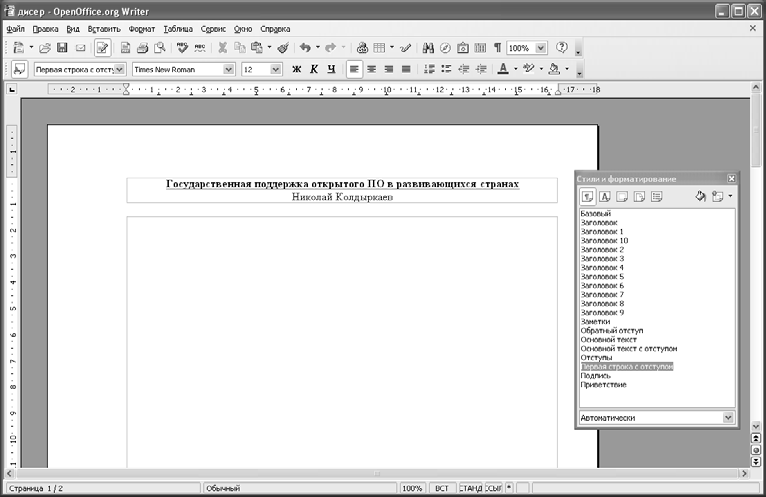The image size is (766, 497).
Task: Select the Основной текст style
Action: [x=608, y=339]
